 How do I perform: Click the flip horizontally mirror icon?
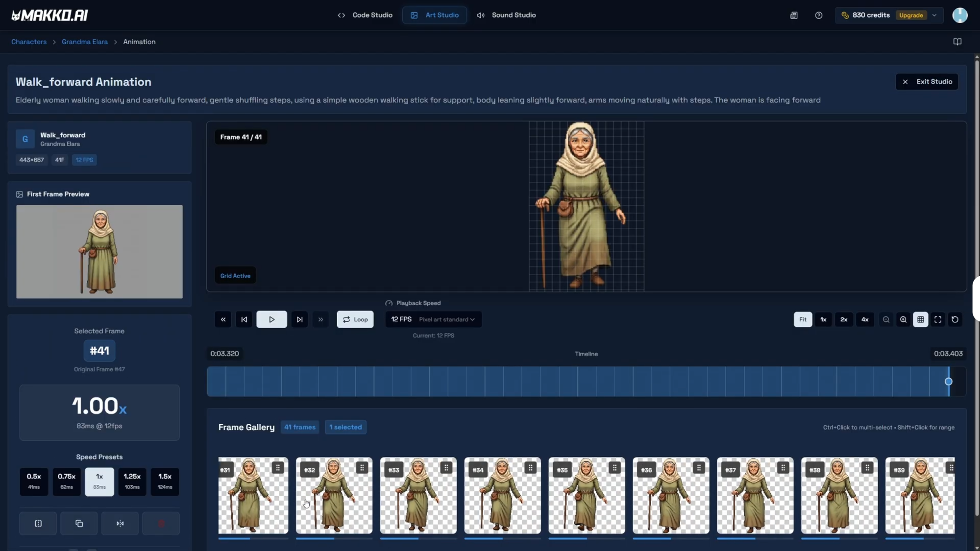(x=120, y=524)
